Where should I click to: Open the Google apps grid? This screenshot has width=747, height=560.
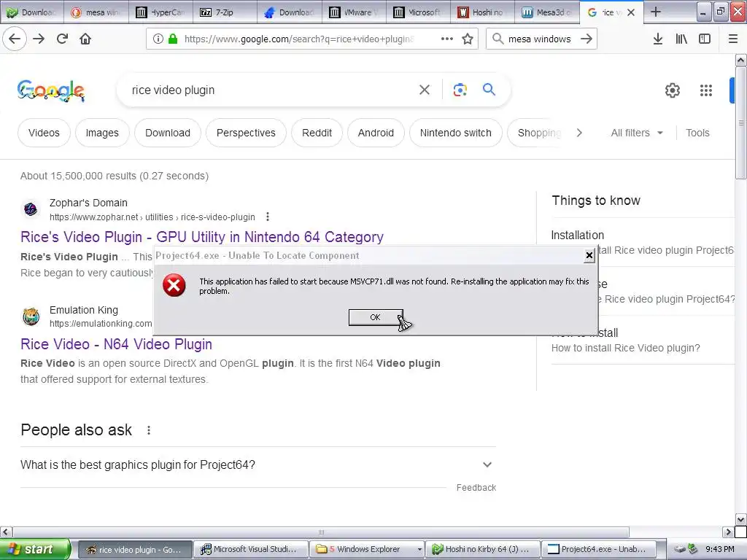coord(706,90)
